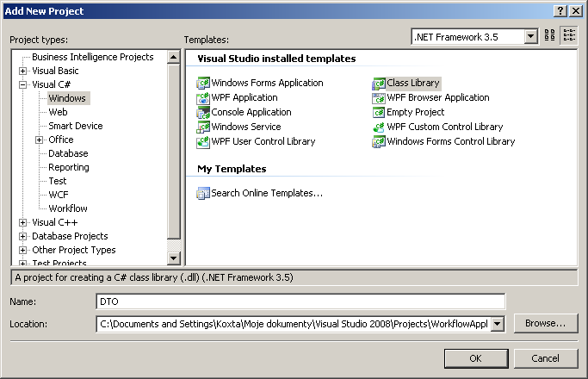Image resolution: width=588 pixels, height=379 pixels.
Task: Pick the Console Application template icon
Action: [x=203, y=112]
